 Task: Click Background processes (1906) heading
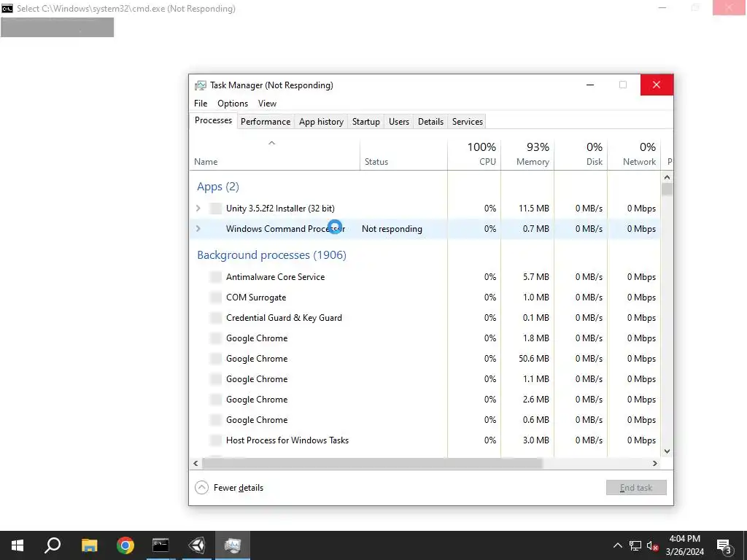[271, 254]
